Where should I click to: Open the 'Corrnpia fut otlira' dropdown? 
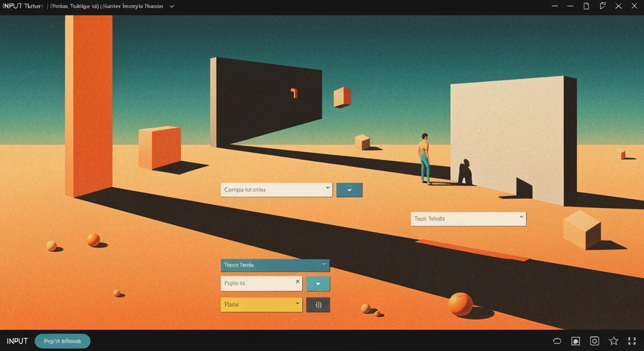click(277, 190)
